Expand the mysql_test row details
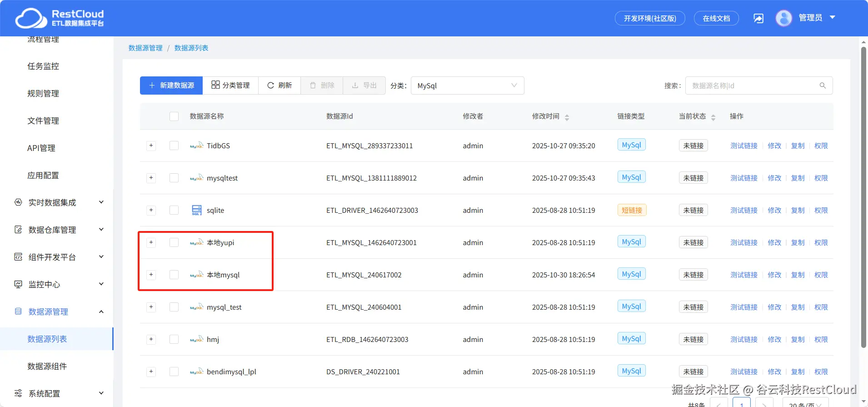Screen dimensions: 868x407 (x=151, y=307)
